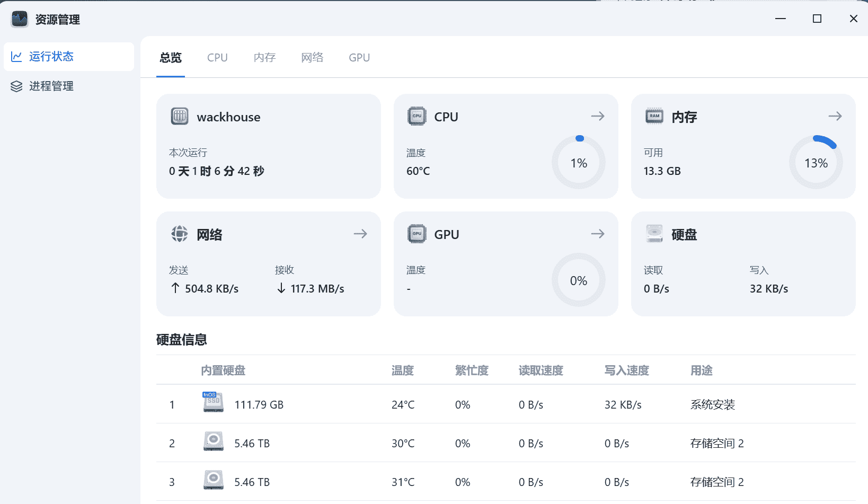
Task: Select 运行状态 in the sidebar
Action: tap(51, 56)
